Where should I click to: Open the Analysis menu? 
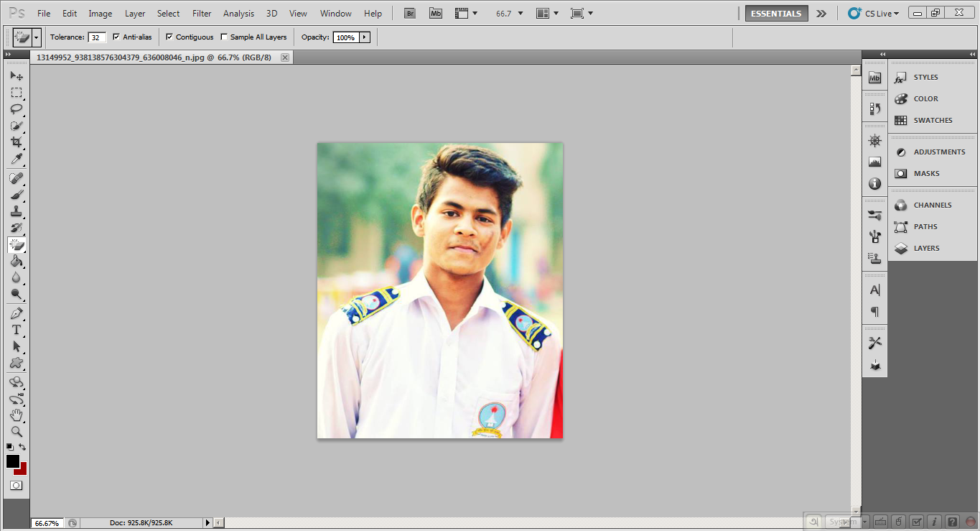click(x=238, y=13)
